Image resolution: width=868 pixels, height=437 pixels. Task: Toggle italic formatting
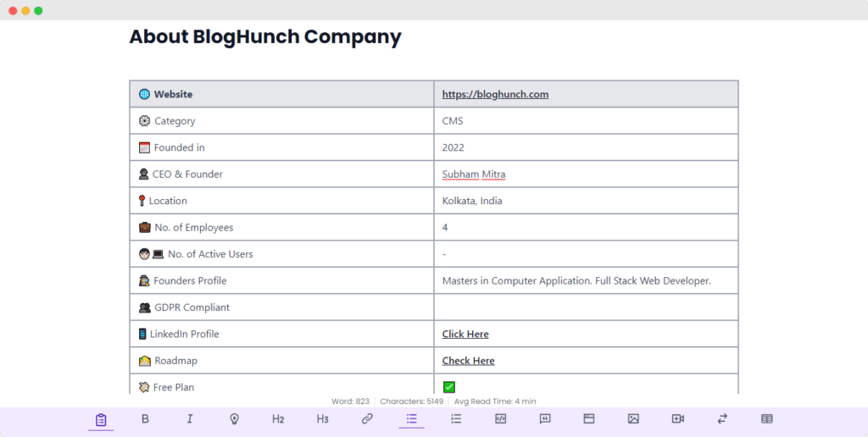(x=189, y=418)
